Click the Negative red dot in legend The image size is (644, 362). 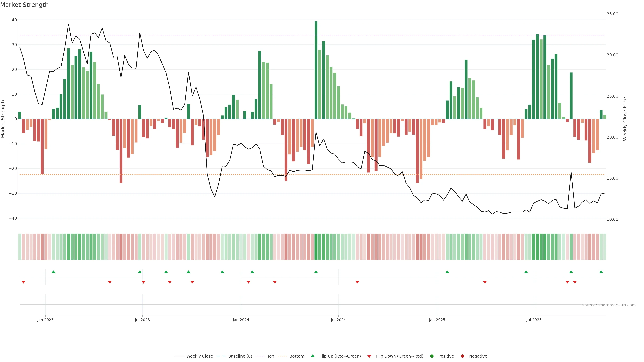(462, 356)
